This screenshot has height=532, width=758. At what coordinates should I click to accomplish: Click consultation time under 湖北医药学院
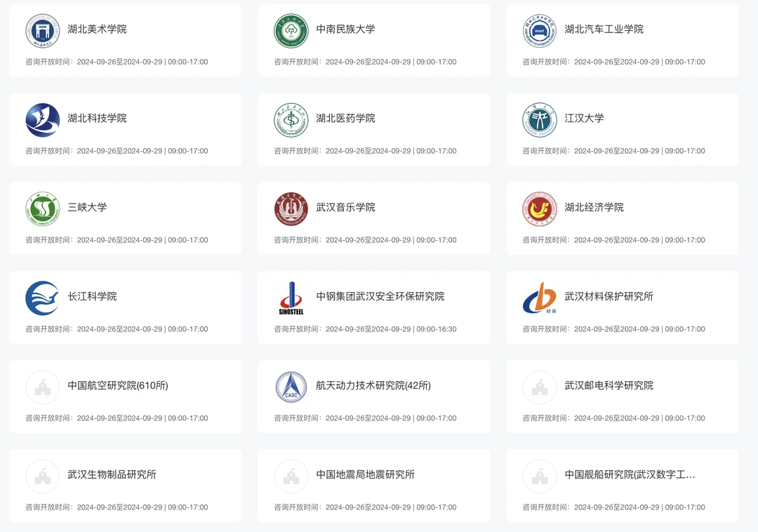[x=365, y=151]
